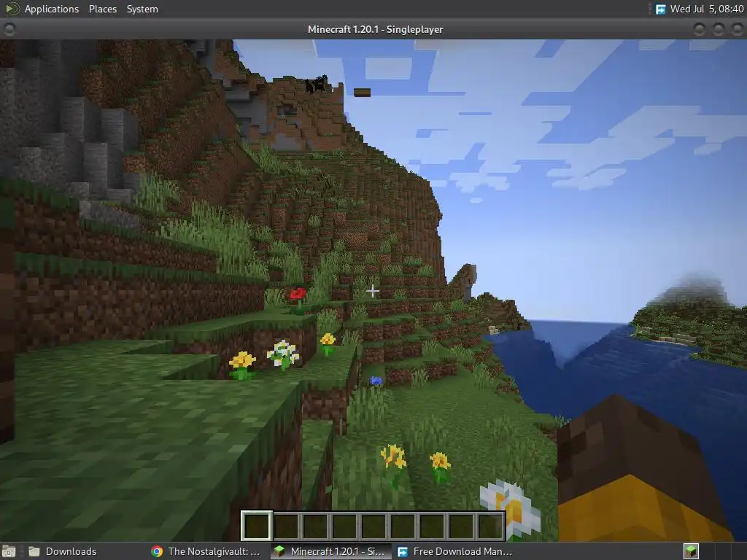The image size is (747, 560).
Task: Select the first hotbar slot
Action: pos(257,526)
